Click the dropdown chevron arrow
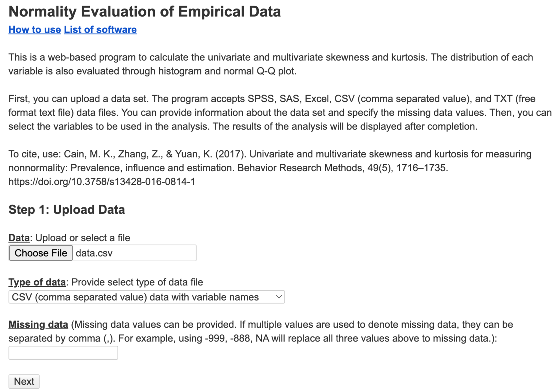The width and height of the screenshot is (559, 392). pyautogui.click(x=279, y=297)
